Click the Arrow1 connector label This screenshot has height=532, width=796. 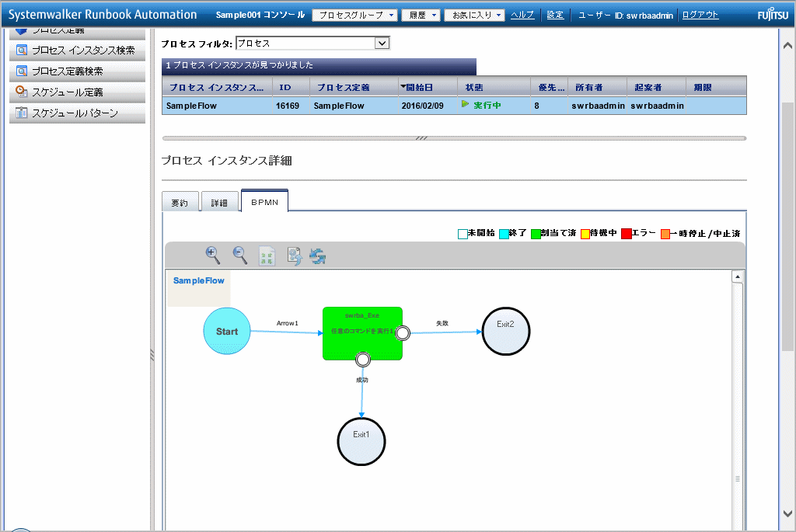pos(288,323)
